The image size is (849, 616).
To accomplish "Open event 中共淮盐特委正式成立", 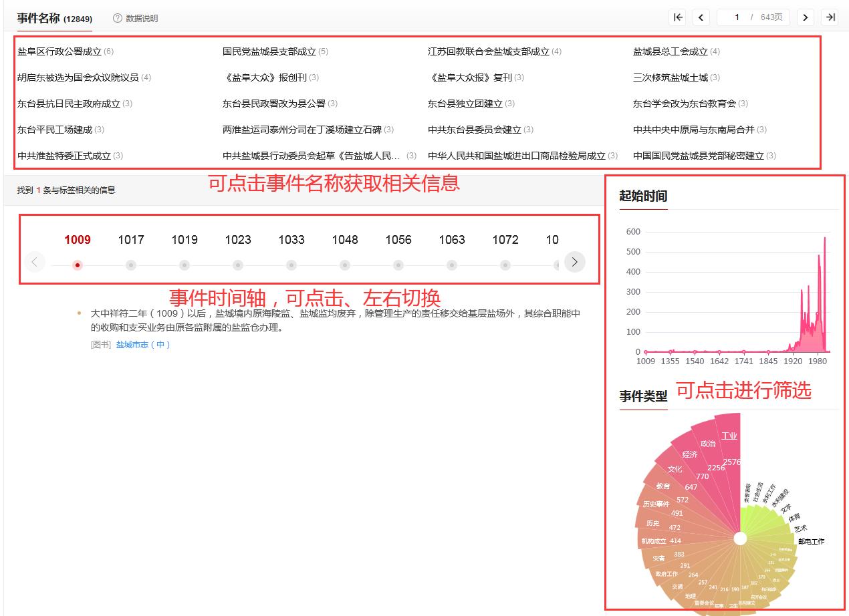I will tap(64, 156).
